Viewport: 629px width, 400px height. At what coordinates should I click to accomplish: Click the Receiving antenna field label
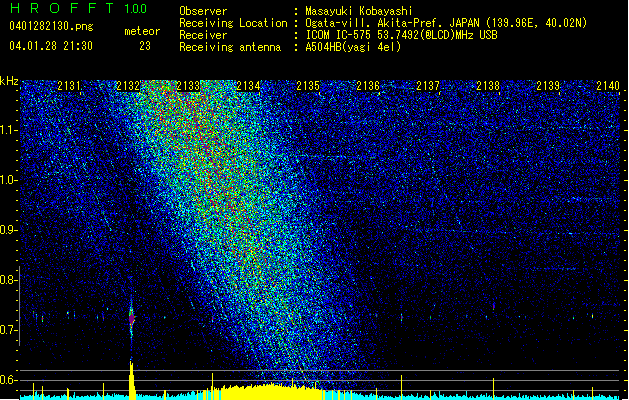[x=230, y=47]
